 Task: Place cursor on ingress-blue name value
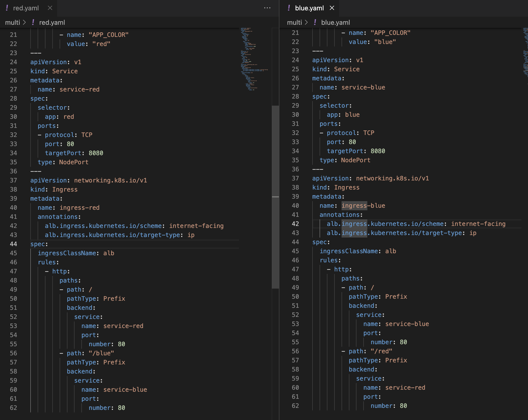pos(363,206)
